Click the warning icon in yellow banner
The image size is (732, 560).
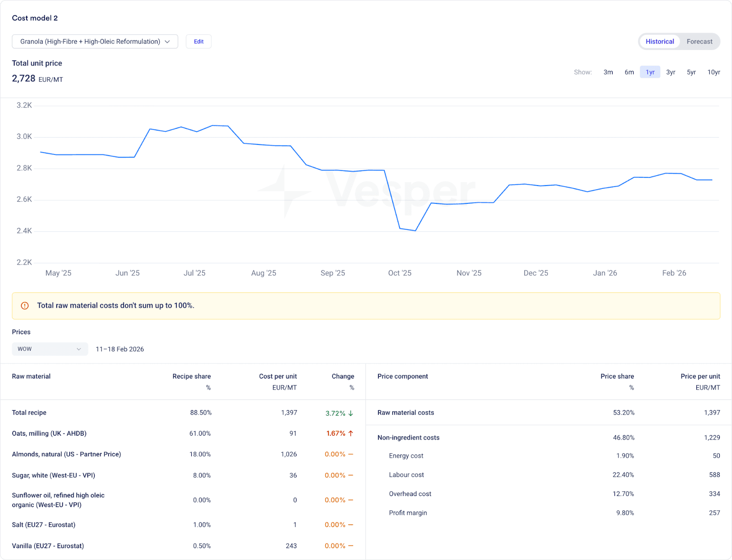pyautogui.click(x=25, y=306)
